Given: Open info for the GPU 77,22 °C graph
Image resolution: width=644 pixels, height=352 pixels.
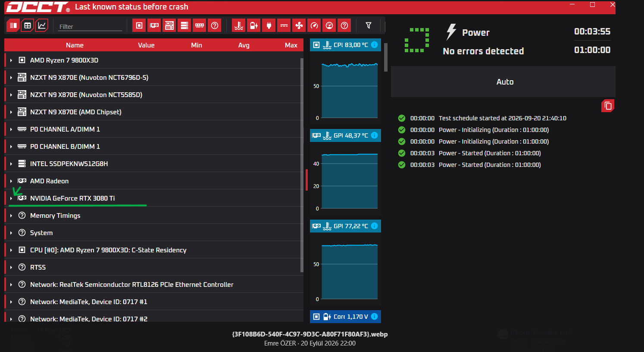Looking at the screenshot, I should [374, 226].
